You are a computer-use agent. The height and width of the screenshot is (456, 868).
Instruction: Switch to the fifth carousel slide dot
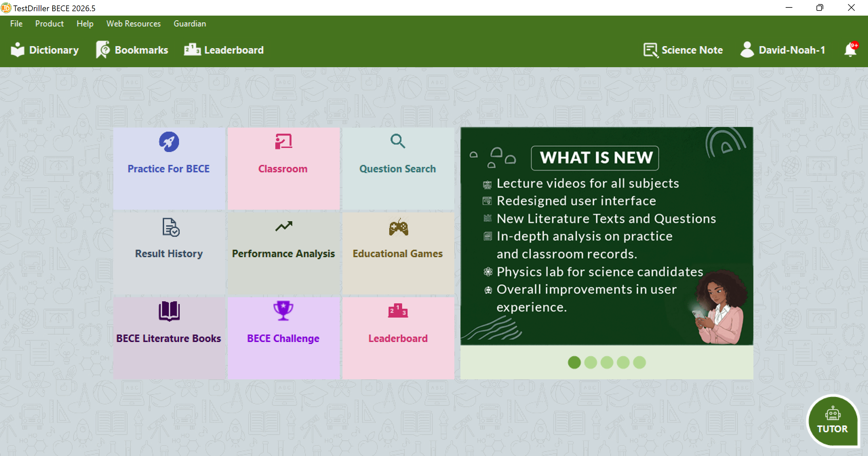(x=639, y=362)
